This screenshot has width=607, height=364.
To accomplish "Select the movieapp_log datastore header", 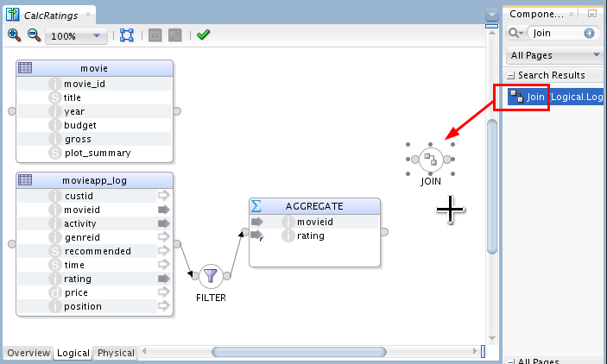I will 94,180.
